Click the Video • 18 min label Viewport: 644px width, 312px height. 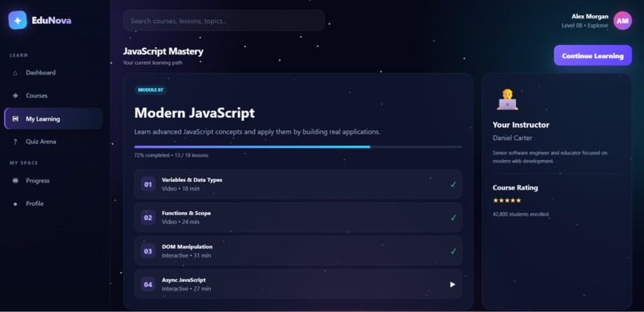(x=181, y=189)
